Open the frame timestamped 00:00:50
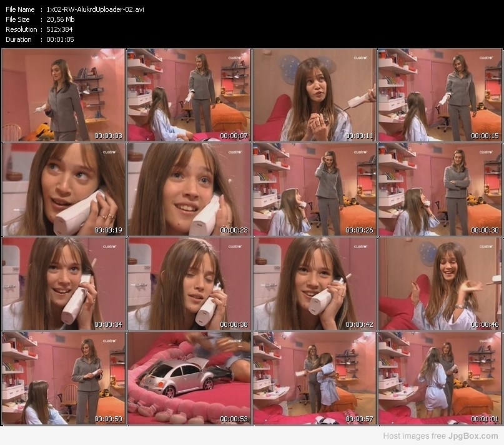Screen dimensions: 504x445 click(63, 378)
